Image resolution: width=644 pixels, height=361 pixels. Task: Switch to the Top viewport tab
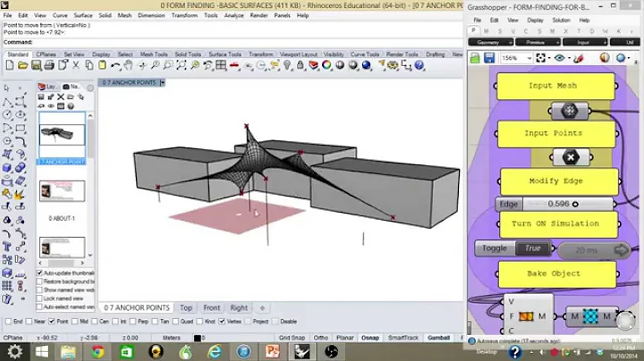(x=186, y=307)
